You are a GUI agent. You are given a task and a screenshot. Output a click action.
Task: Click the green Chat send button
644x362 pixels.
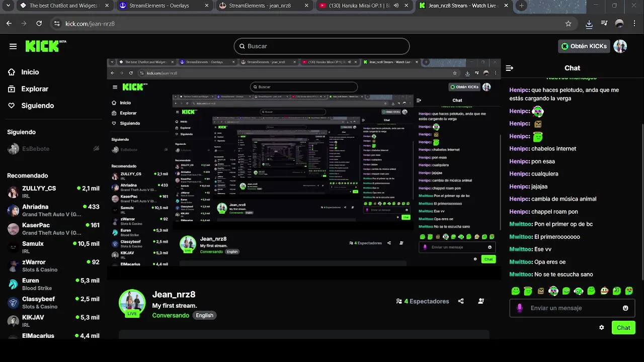(x=623, y=328)
